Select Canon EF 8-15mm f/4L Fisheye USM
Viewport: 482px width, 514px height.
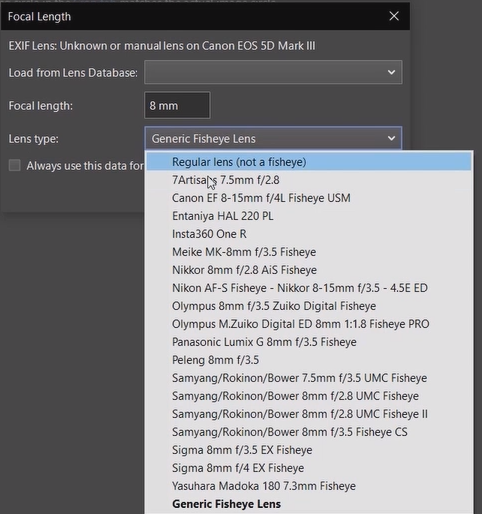[309, 198]
